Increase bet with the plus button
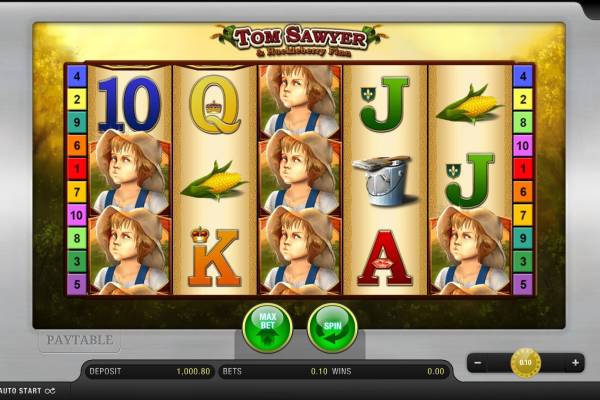This screenshot has height=400, width=600. pyautogui.click(x=575, y=362)
